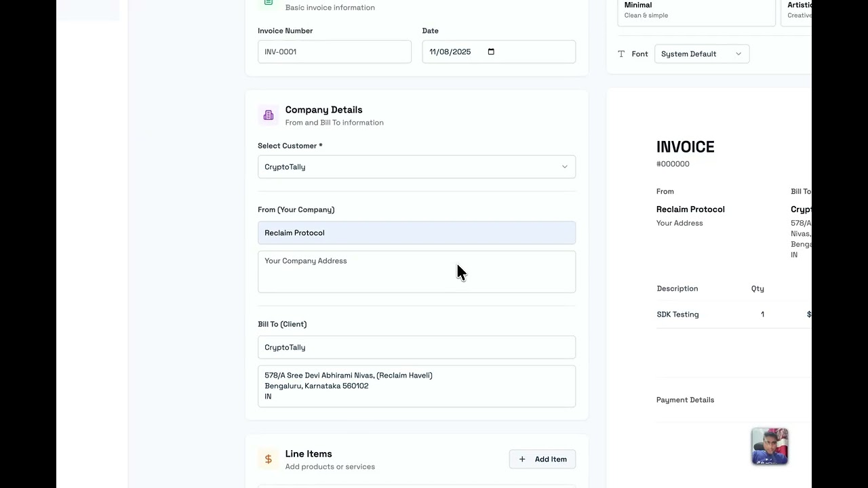Choose the Artistic template card
The width and height of the screenshot is (868, 488).
[x=797, y=10]
